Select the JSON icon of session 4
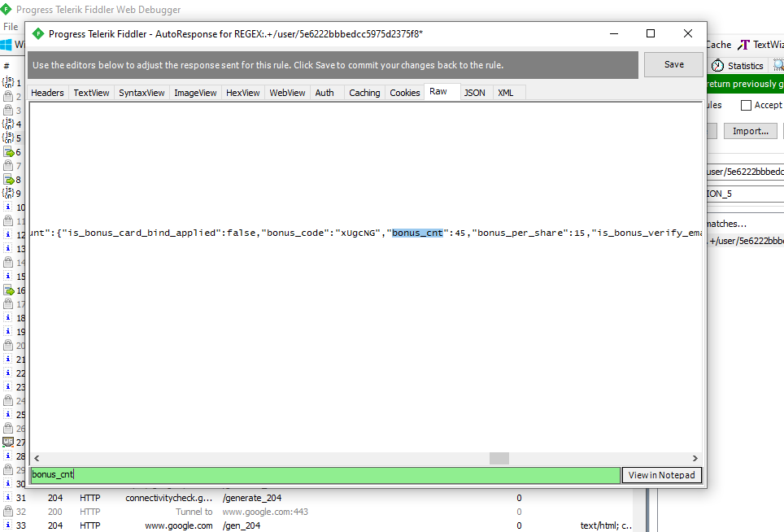This screenshot has height=532, width=784. coord(8,124)
